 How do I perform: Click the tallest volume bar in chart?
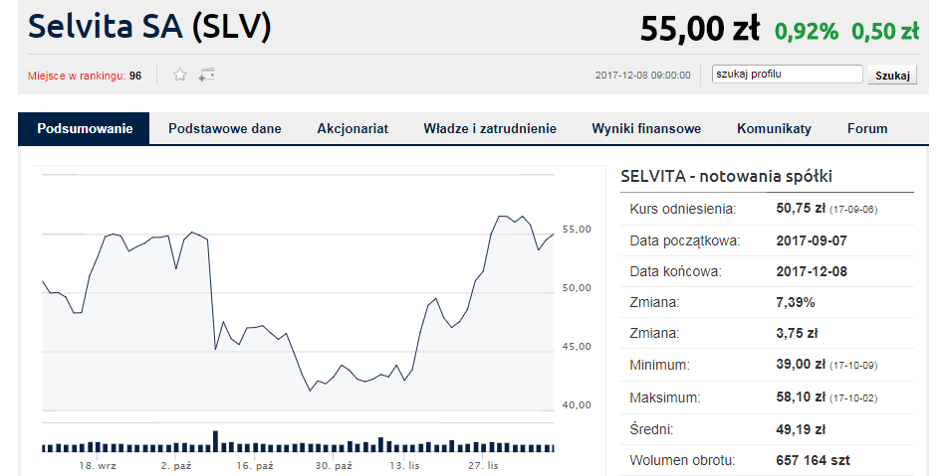point(216,441)
